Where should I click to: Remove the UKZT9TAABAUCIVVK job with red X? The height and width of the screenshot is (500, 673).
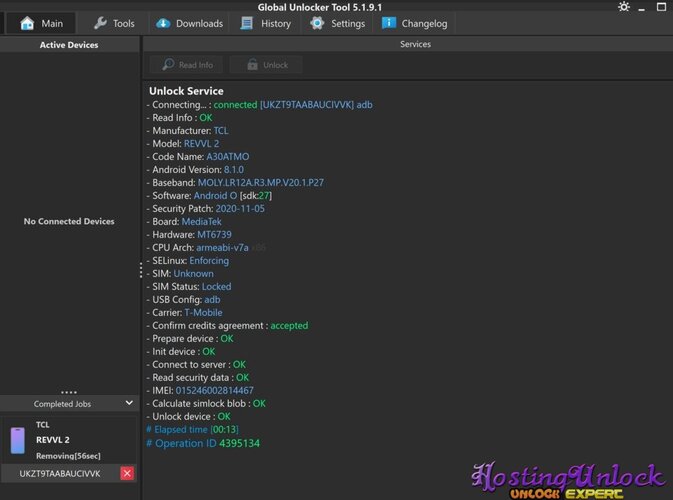pyautogui.click(x=127, y=473)
